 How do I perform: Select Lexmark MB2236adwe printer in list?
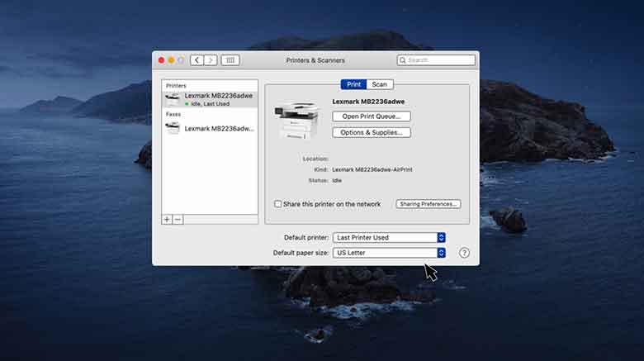coord(210,99)
